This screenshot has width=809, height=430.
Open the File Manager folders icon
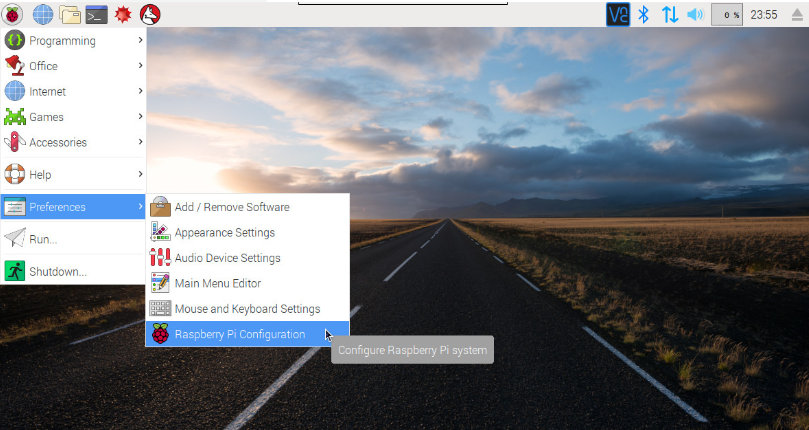(70, 14)
